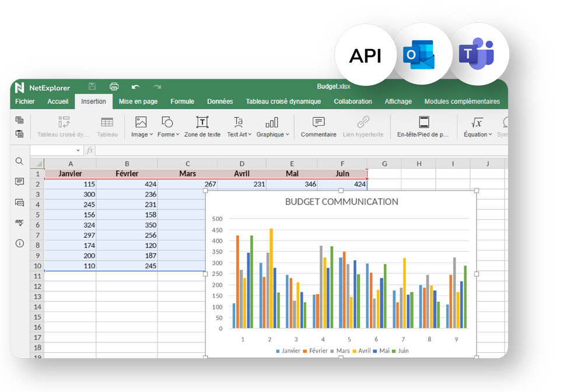
Task: Click the Microsoft Teams icon
Action: [477, 54]
